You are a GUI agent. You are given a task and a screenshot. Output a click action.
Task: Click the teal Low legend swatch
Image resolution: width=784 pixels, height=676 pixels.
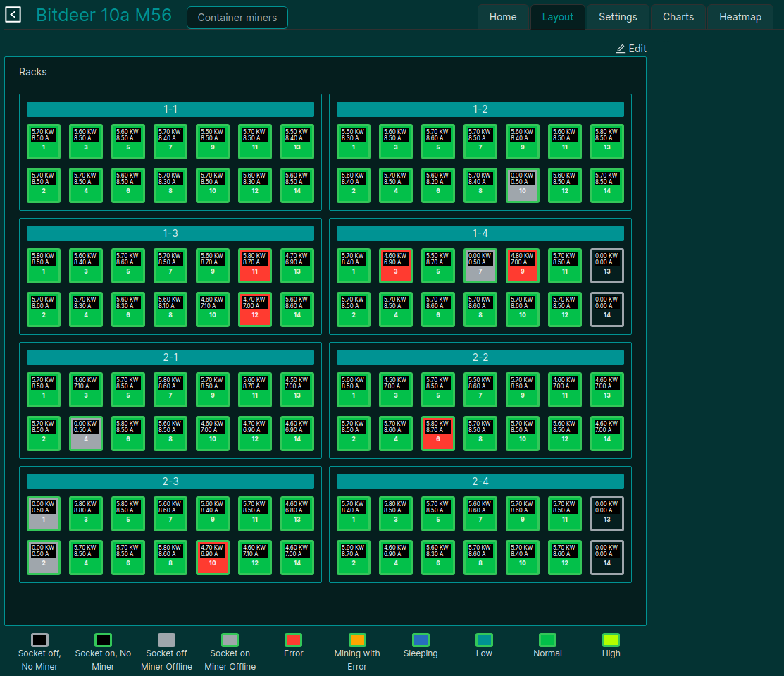point(484,640)
